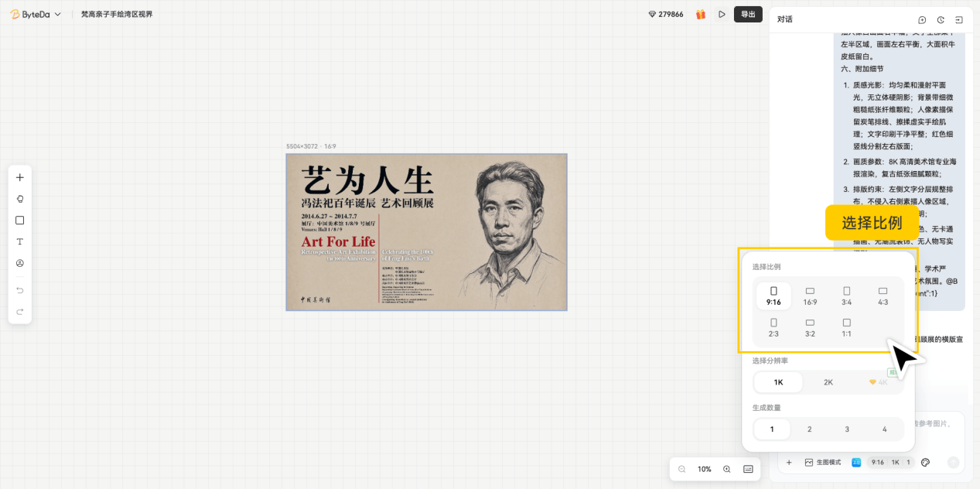Select the 9:16 aspect ratio
Viewport: 980px width, 489px height.
(x=773, y=296)
